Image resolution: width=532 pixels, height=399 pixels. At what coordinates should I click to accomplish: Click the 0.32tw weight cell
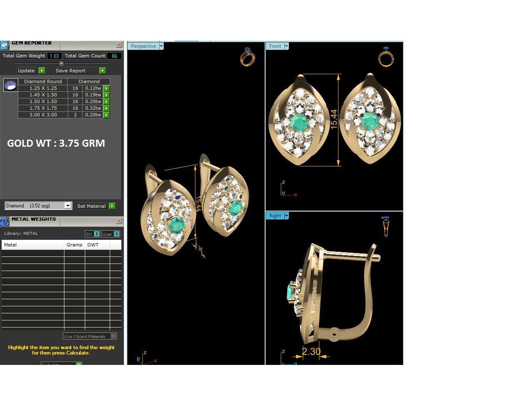coord(93,108)
